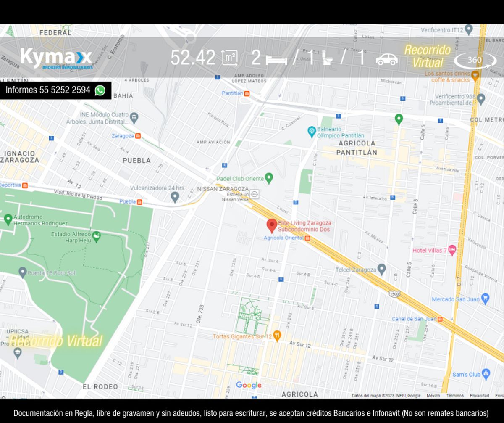
Task: Click the 360 virtual tour icon
Action: 475,60
